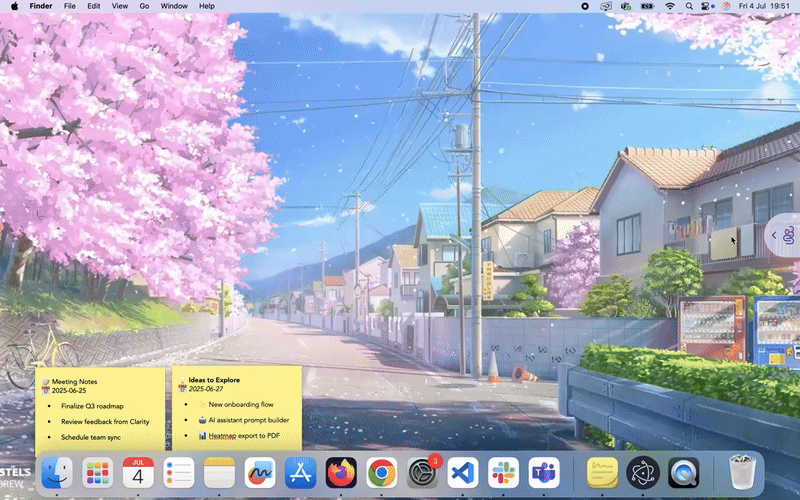Image resolution: width=800 pixels, height=500 pixels.
Task: Open the Trash in the Dock
Action: click(741, 472)
